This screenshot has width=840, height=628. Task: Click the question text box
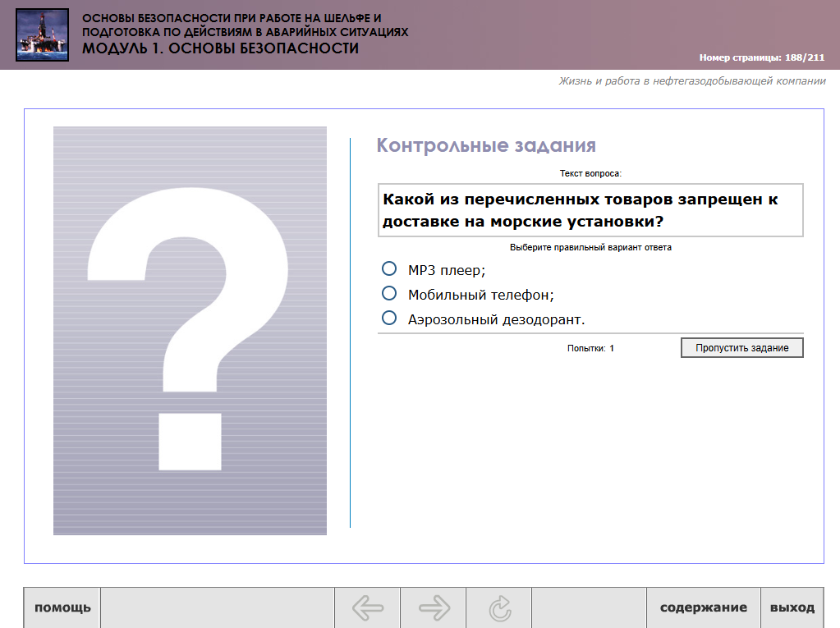click(590, 210)
